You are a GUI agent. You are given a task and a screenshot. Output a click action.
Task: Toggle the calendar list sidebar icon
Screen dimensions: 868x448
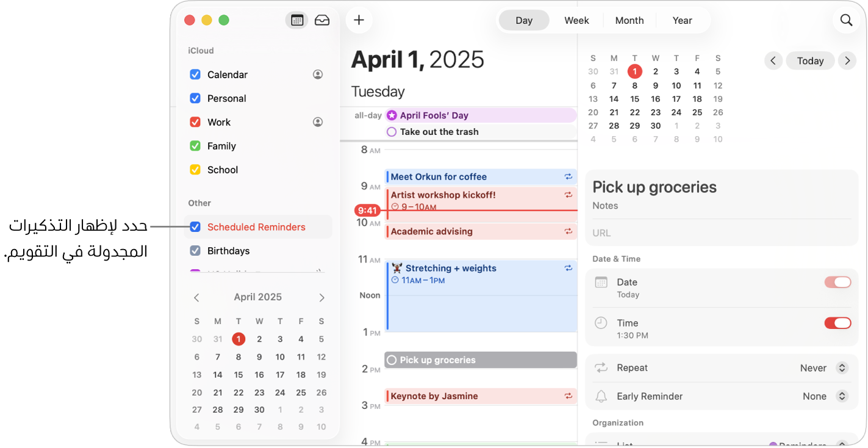[x=296, y=20]
